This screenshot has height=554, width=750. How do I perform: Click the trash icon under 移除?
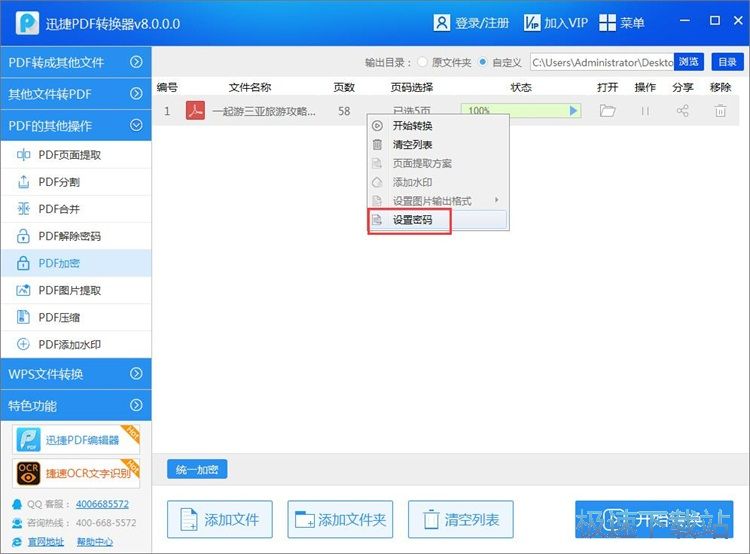click(720, 111)
